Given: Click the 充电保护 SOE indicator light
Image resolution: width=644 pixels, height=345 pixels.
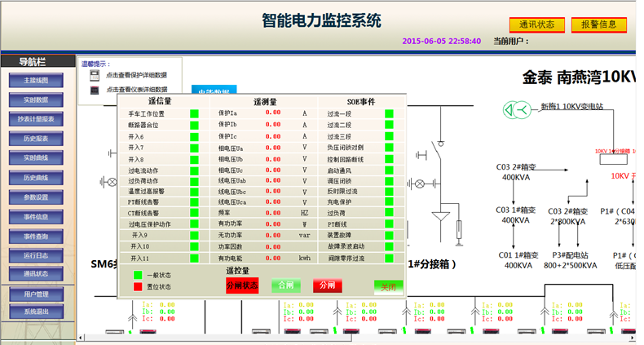Looking at the screenshot, I should click(x=389, y=201).
